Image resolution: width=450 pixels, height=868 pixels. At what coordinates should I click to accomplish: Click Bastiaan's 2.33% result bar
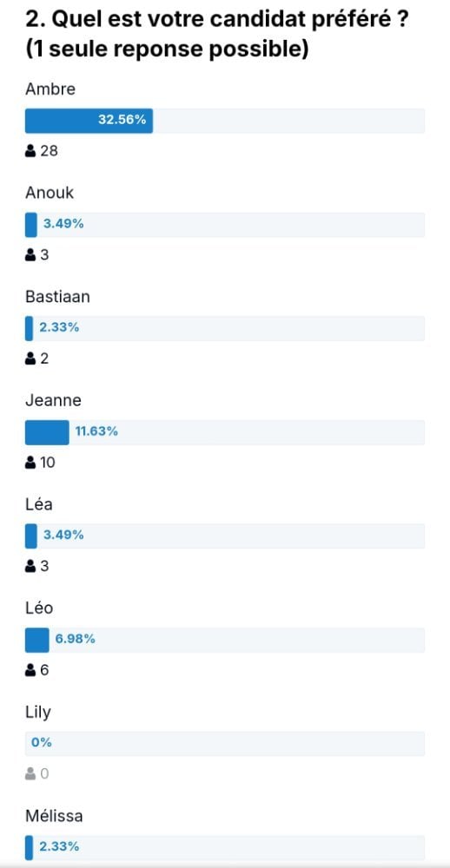225,328
